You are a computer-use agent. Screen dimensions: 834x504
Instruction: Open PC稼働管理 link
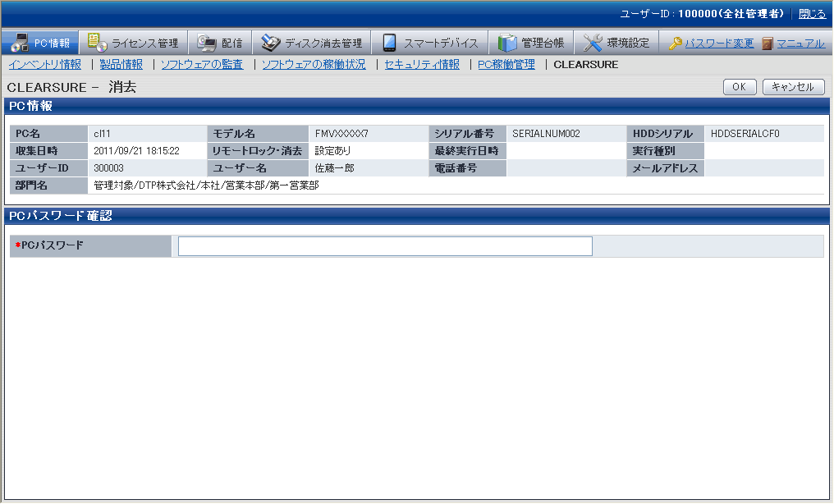pyautogui.click(x=506, y=64)
